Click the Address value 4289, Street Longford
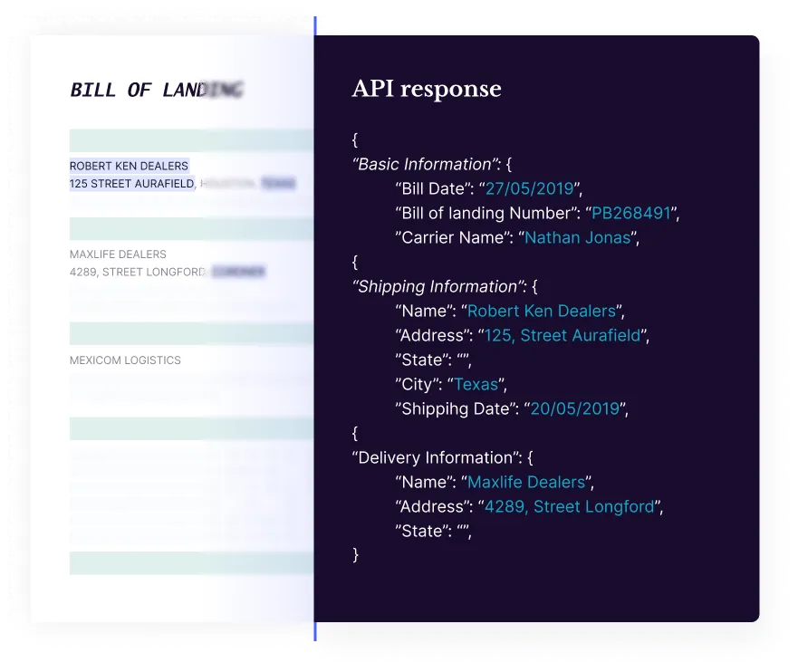The height and width of the screenshot is (672, 798). tap(568, 506)
